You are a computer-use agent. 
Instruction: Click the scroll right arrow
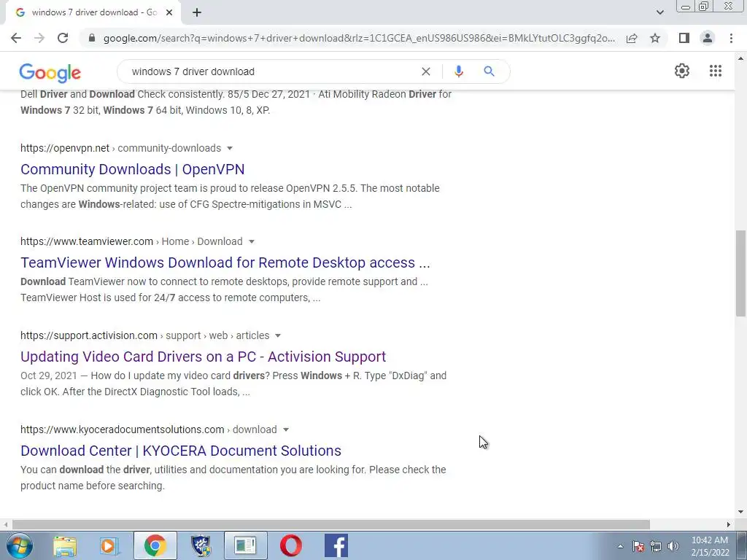[x=728, y=524]
